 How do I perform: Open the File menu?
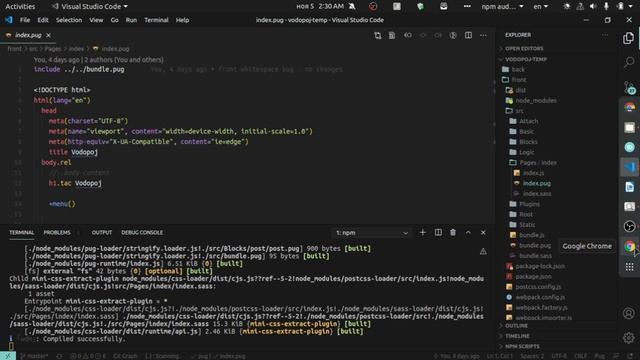click(x=25, y=20)
